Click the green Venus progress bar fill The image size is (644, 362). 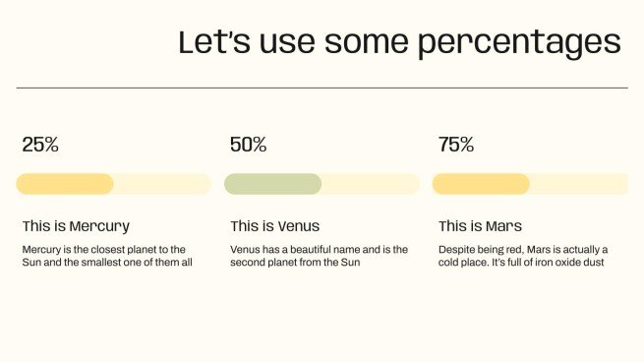[272, 184]
